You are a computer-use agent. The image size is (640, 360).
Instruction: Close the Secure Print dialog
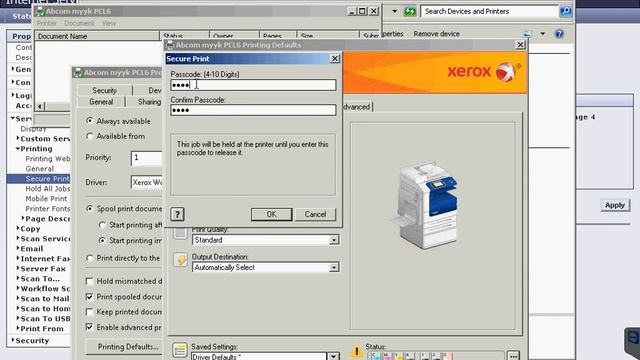pos(335,59)
